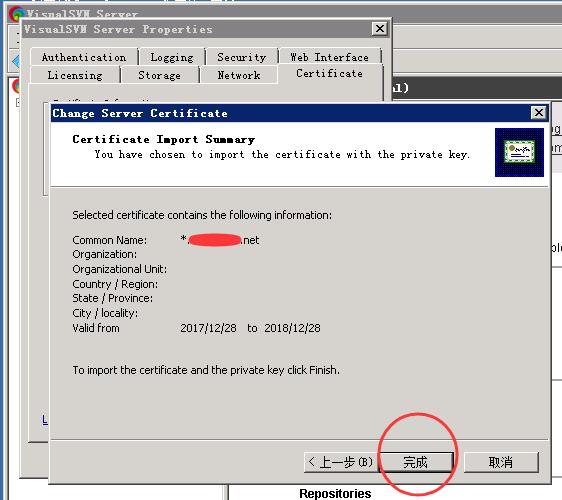
Task: Click the 完成 (Finish) button
Action: (416, 462)
